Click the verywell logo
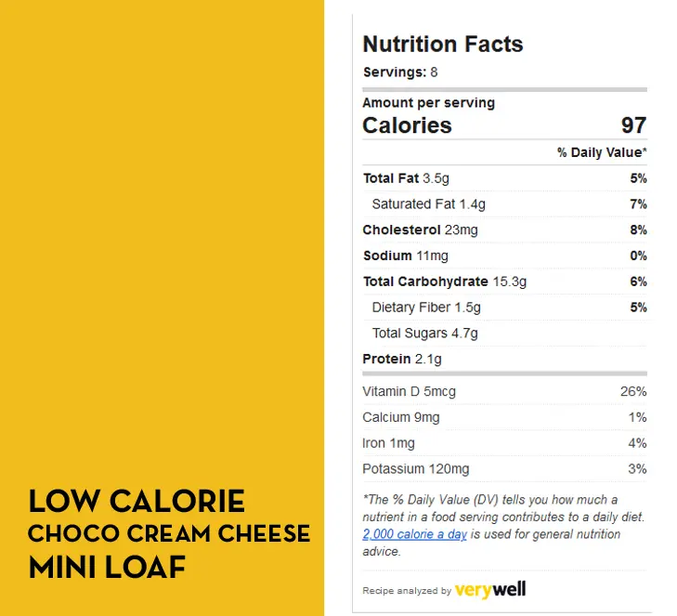 [x=490, y=589]
